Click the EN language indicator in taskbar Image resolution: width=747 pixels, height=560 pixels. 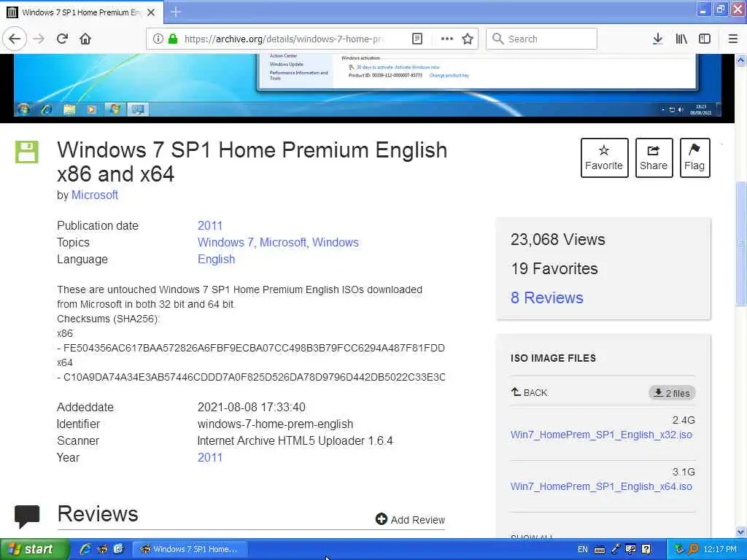pos(583,549)
